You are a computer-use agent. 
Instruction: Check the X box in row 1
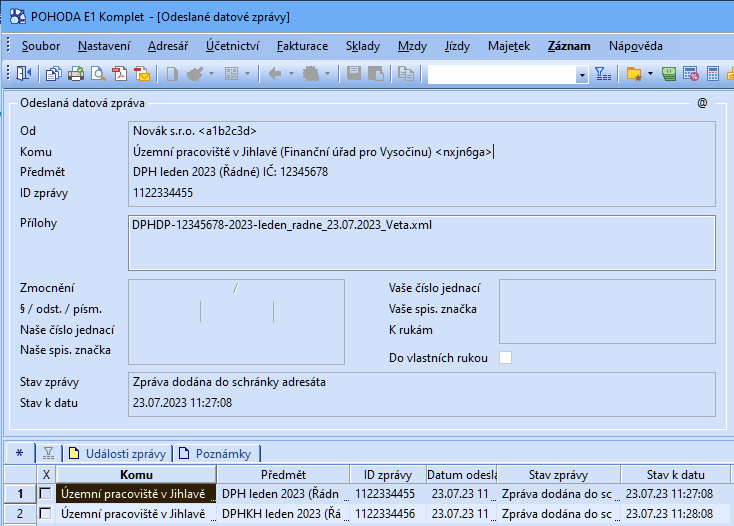coord(45,493)
